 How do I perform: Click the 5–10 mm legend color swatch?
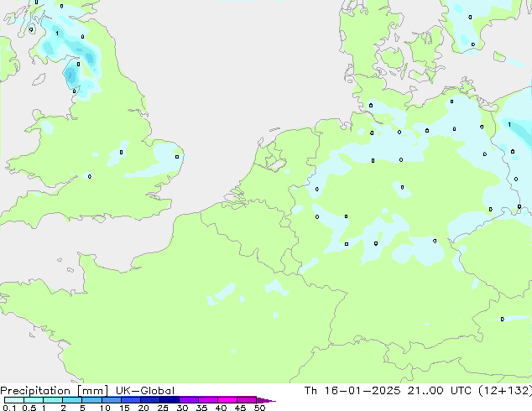(91, 400)
